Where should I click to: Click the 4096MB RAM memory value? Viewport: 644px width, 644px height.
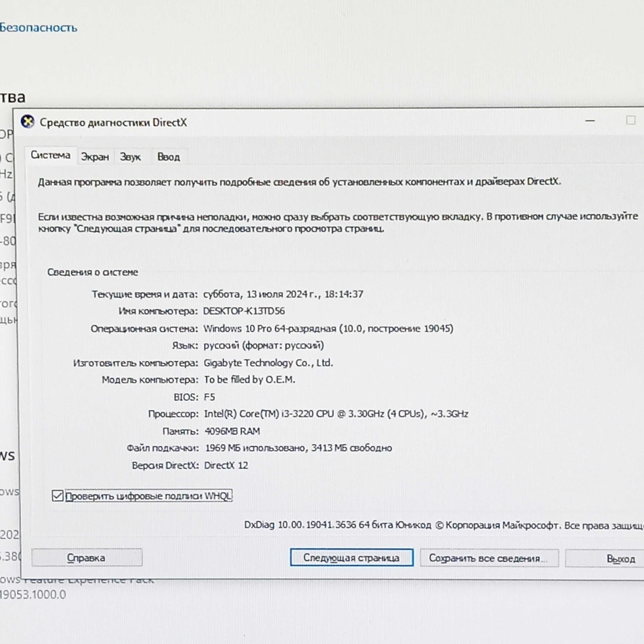232,431
